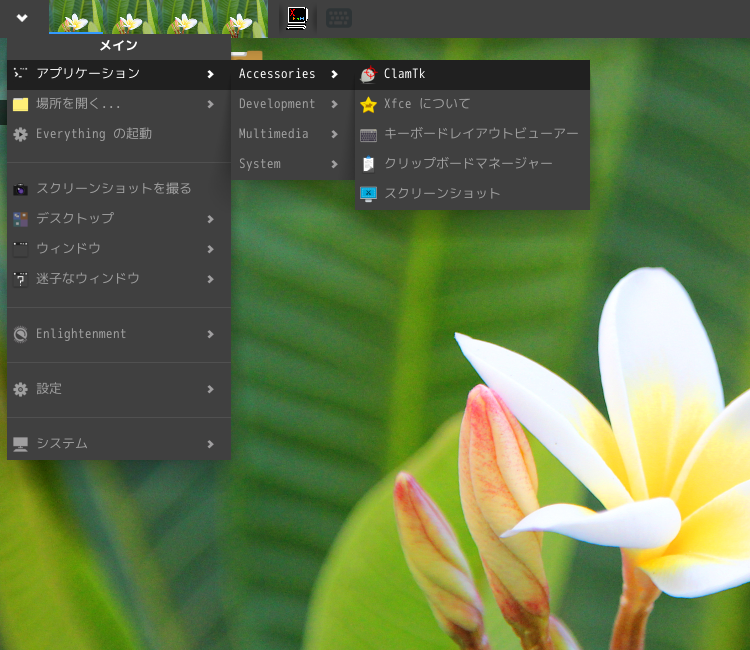Expand the 場所を開く submenu arrow
This screenshot has width=750, height=650.
tap(210, 104)
